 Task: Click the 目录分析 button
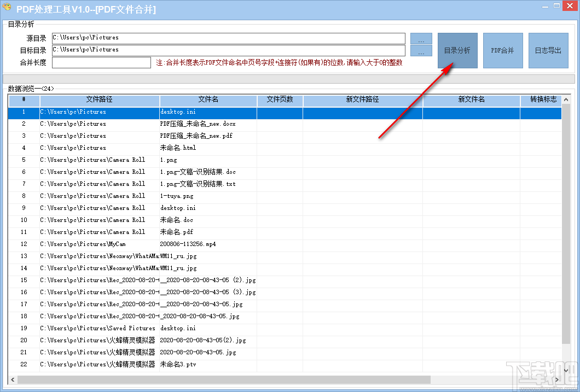click(x=457, y=51)
